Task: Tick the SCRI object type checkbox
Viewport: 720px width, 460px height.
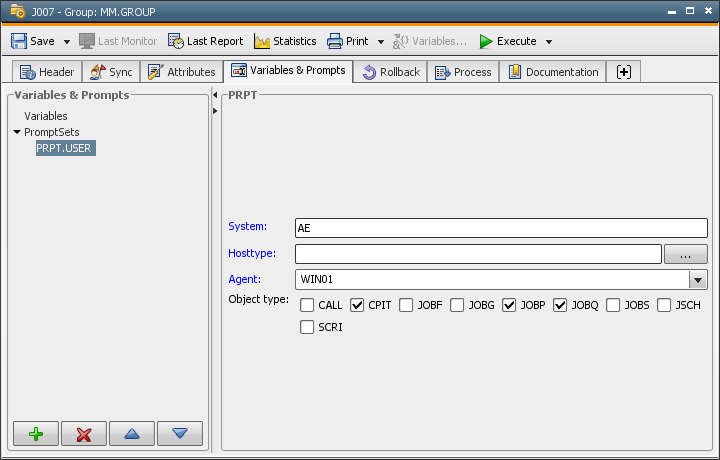Action: (307, 327)
